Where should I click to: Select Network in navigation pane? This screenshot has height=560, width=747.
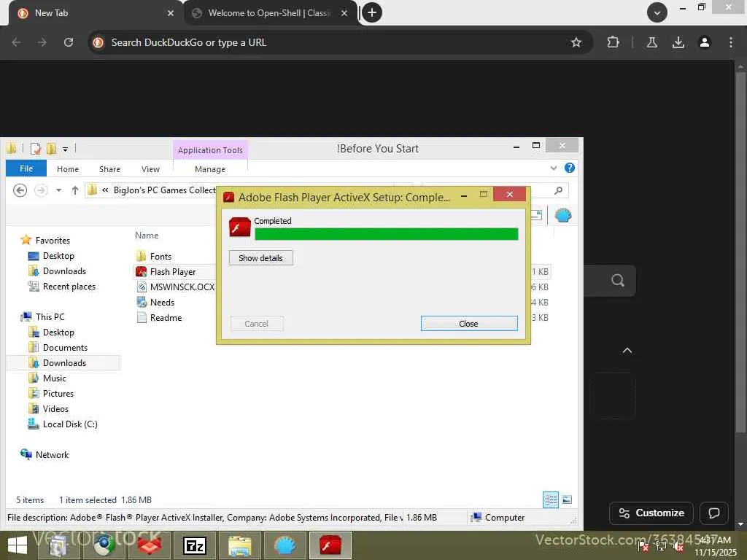(x=52, y=454)
